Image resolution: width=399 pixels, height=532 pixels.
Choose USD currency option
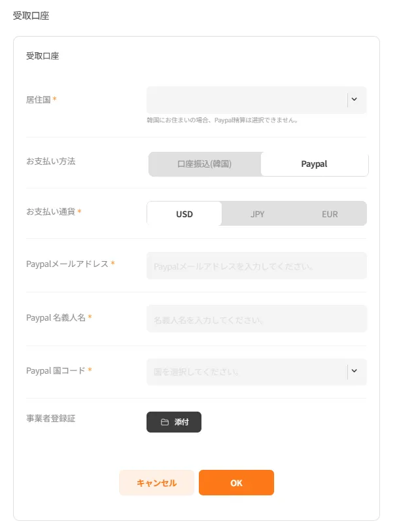coord(184,214)
